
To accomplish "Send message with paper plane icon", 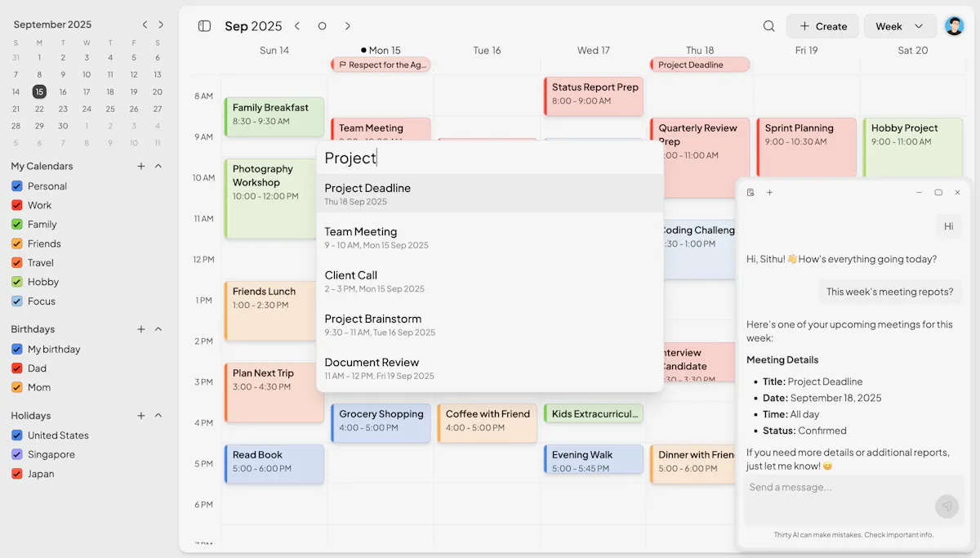I will (x=947, y=507).
